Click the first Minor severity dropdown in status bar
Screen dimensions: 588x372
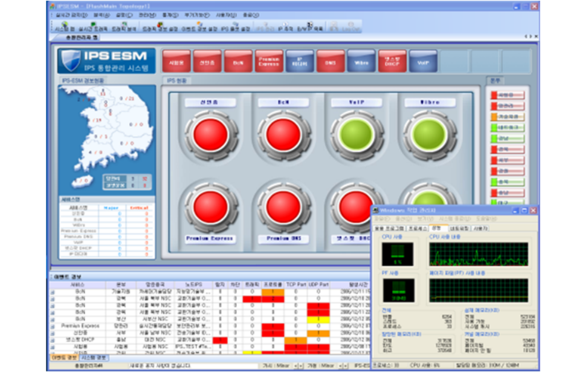(280, 366)
